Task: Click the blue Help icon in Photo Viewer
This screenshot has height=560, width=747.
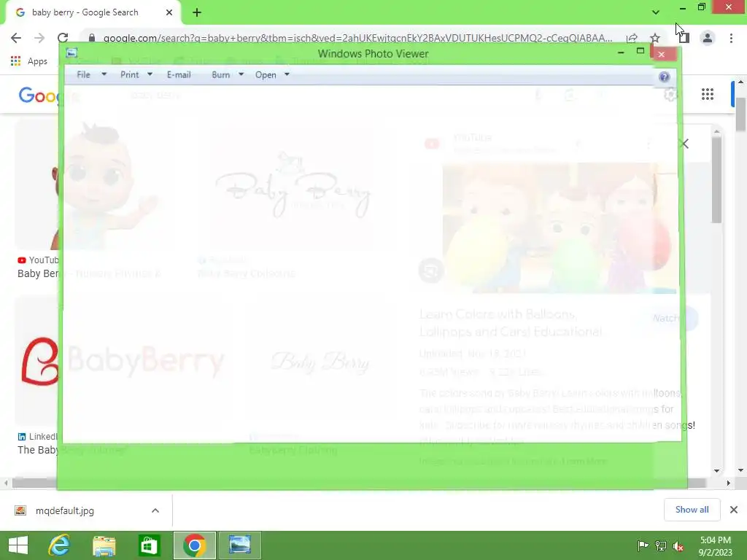Action: [x=664, y=77]
